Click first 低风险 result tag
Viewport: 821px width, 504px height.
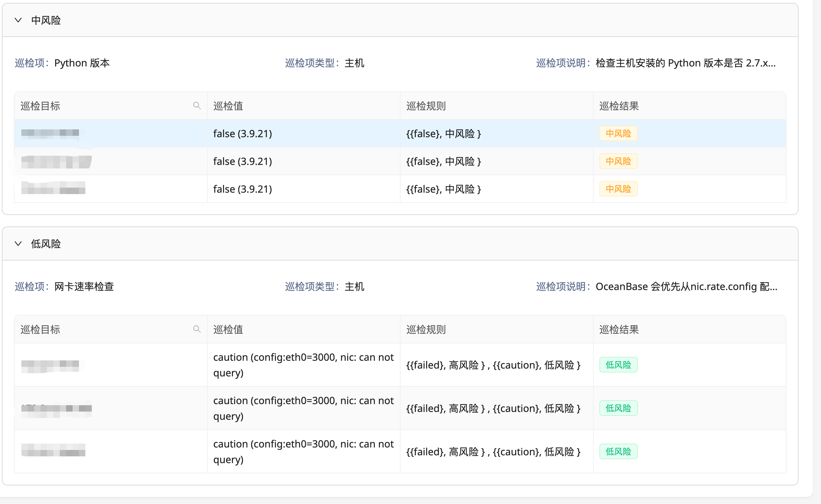click(x=618, y=365)
